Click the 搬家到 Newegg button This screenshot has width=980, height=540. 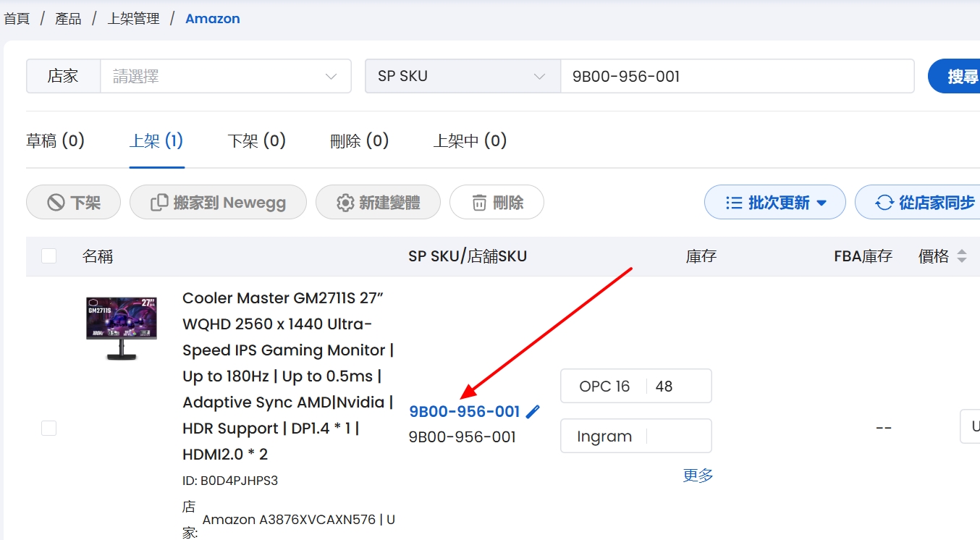click(218, 203)
